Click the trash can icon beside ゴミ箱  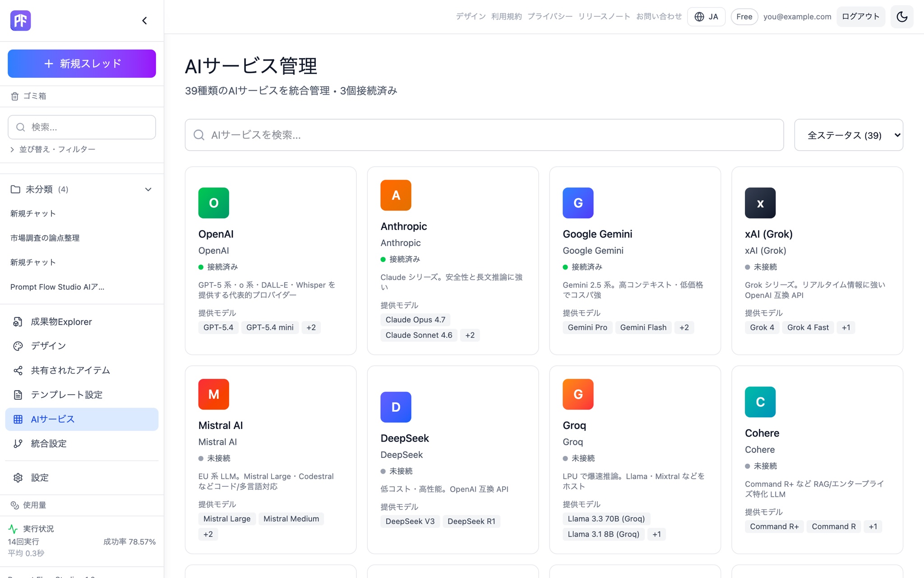pyautogui.click(x=15, y=96)
